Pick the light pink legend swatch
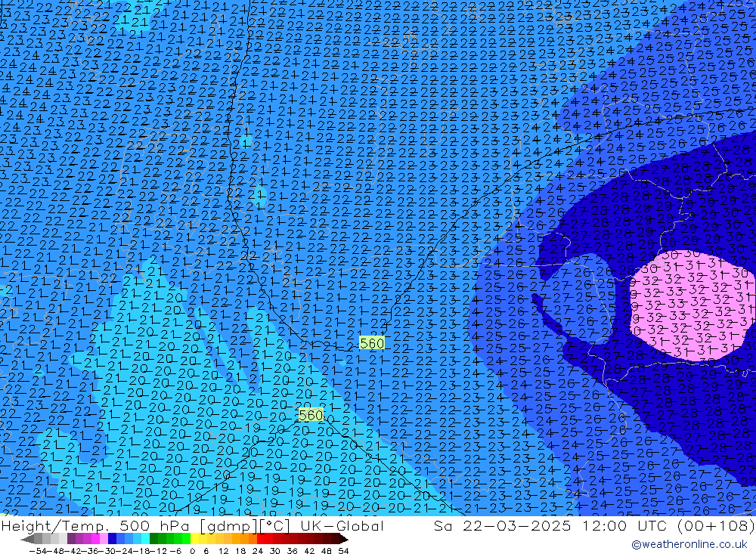Image resolution: width=756 pixels, height=554 pixels. [104, 539]
